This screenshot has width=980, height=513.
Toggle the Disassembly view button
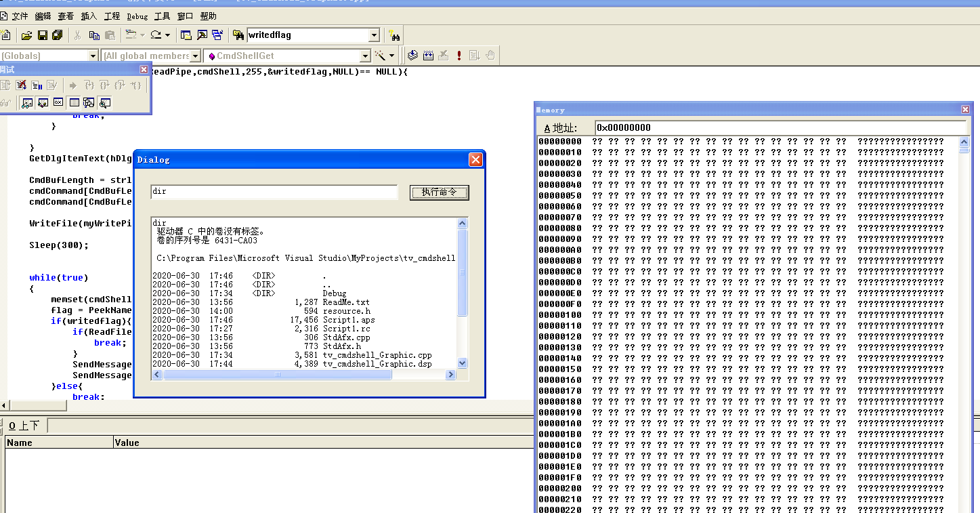click(104, 103)
